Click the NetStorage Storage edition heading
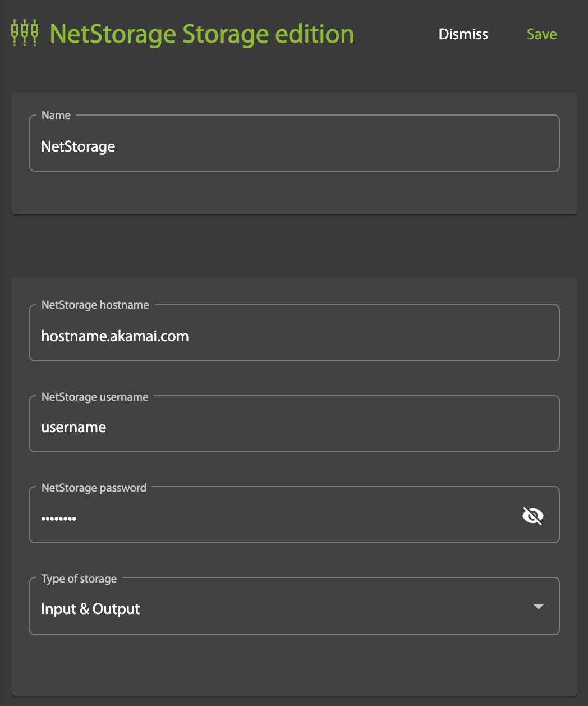 [x=202, y=34]
